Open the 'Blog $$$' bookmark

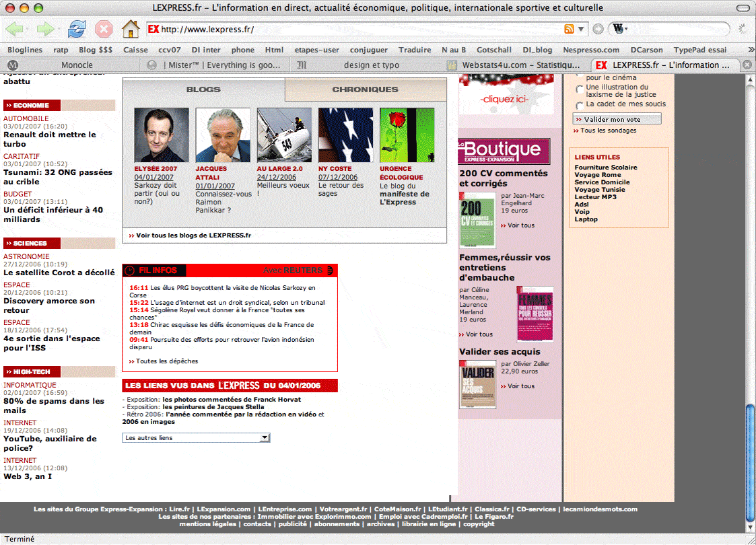(96, 50)
